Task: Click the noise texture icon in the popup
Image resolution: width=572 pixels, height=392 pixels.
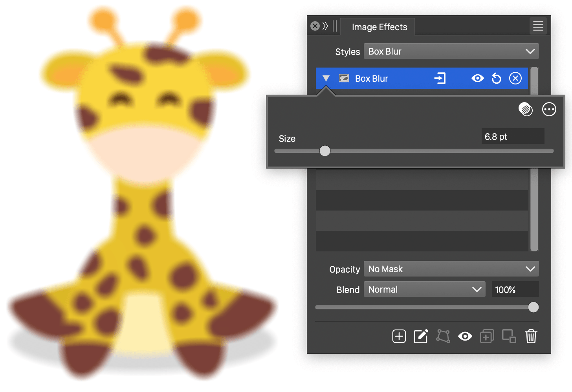Action: coord(526,110)
